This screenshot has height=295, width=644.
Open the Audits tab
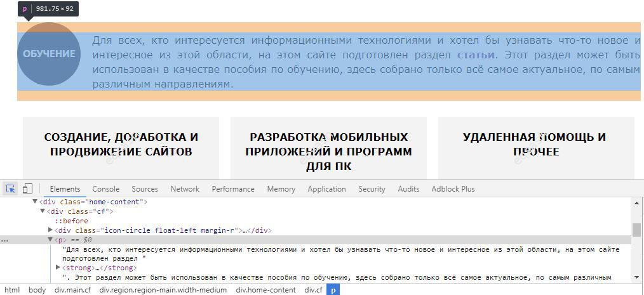coord(408,189)
